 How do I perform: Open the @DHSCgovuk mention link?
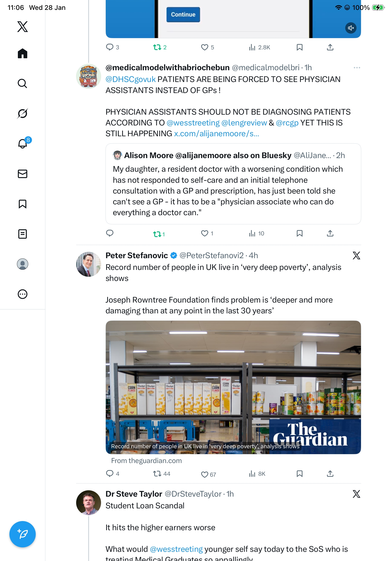[130, 79]
